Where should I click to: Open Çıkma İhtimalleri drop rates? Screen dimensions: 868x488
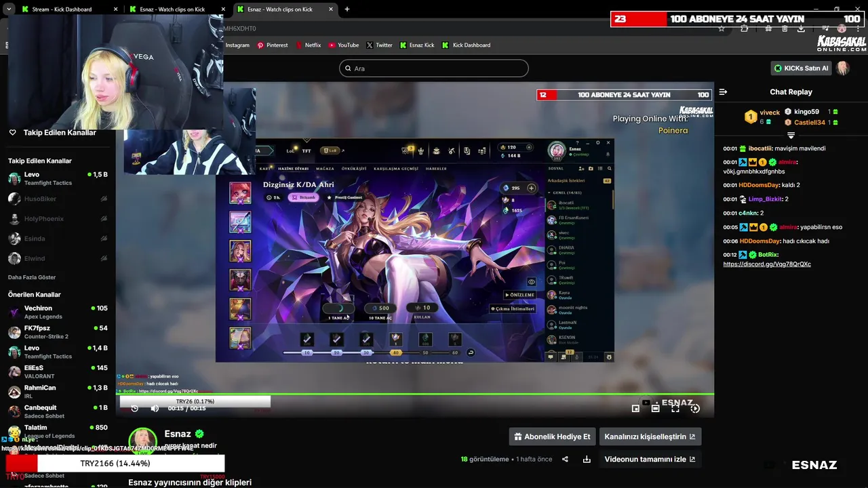point(513,308)
